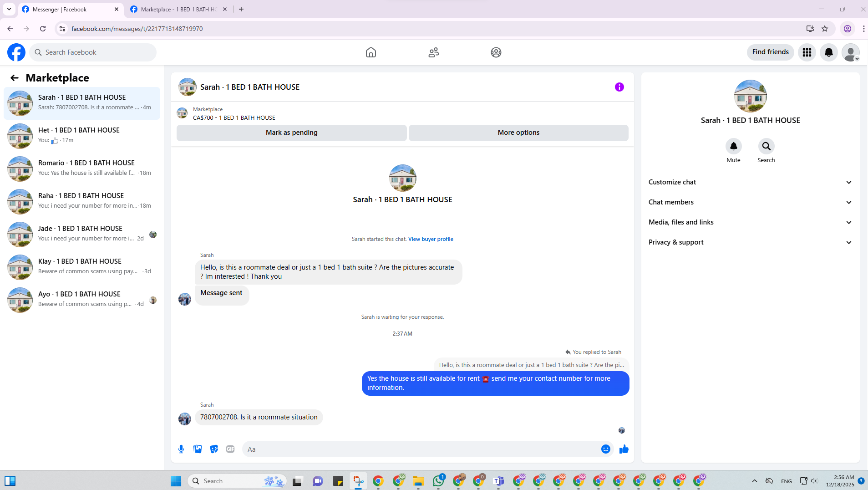Image resolution: width=868 pixels, height=490 pixels.
Task: Click the back arrow beside Marketplace
Action: coord(15,78)
